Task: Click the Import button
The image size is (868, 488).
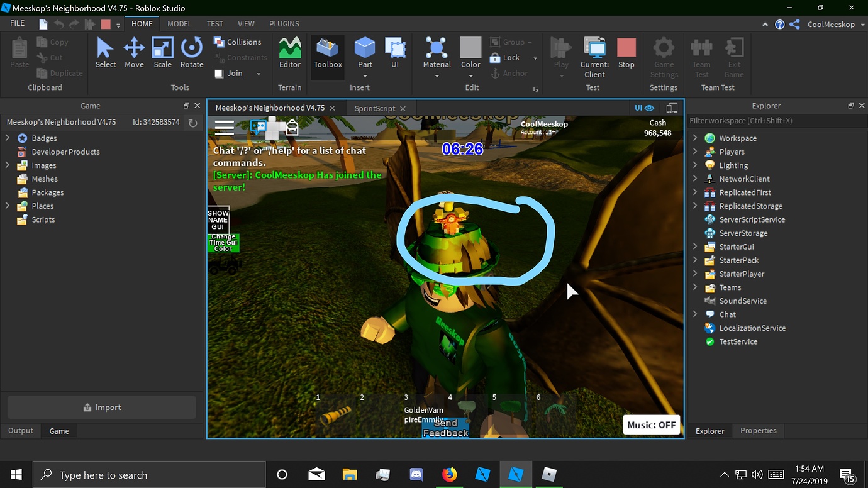Action: (x=102, y=408)
